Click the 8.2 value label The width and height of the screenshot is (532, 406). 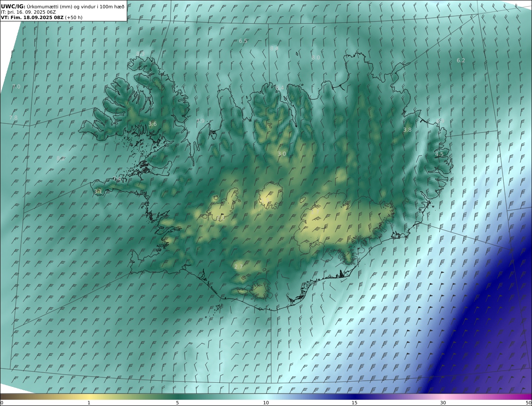(x=61, y=158)
